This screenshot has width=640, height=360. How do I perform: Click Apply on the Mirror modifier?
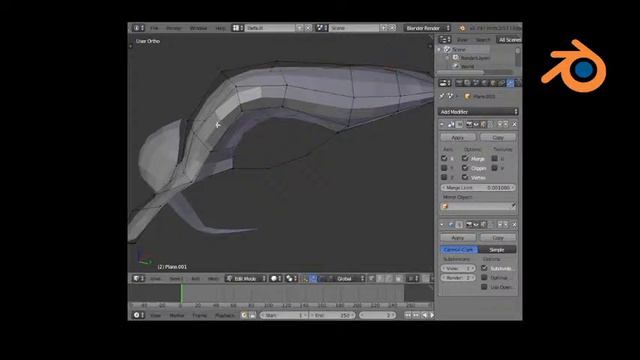(x=458, y=138)
